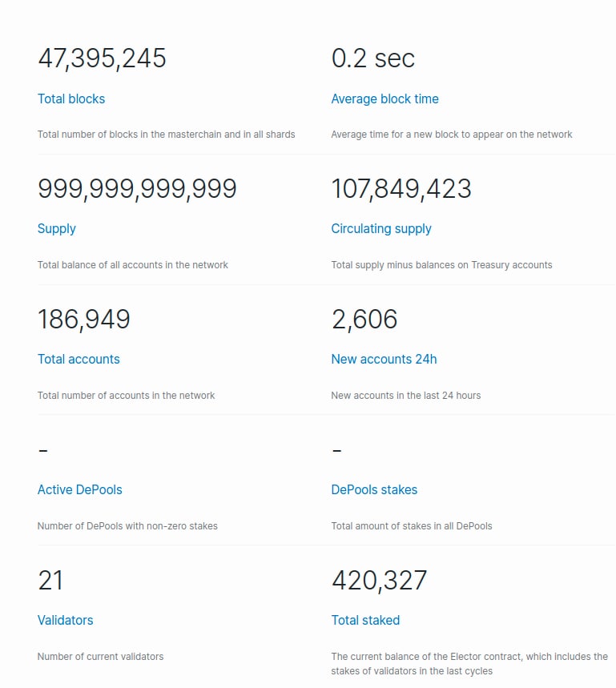Image resolution: width=616 pixels, height=688 pixels.
Task: Open the Total blocks link
Action: (71, 99)
